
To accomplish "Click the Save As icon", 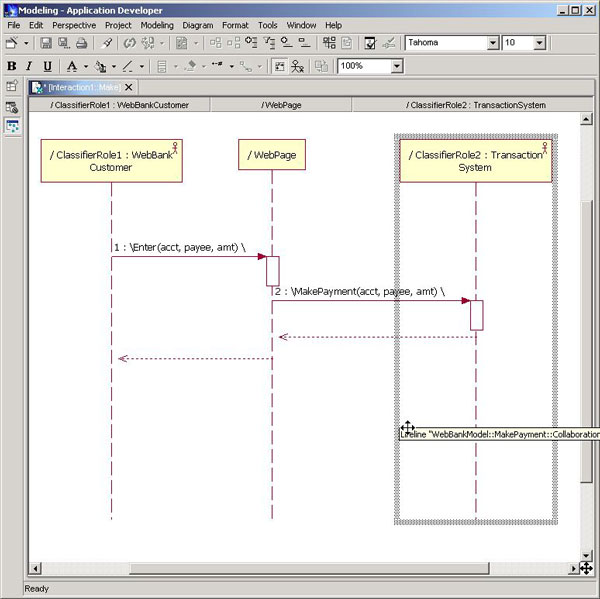I will coord(64,43).
